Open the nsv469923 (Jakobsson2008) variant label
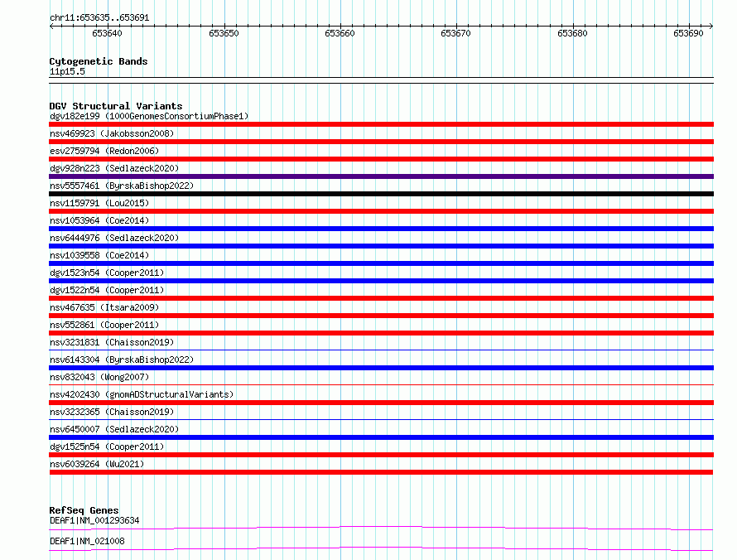Viewport: 737px width, 560px height. 112,133
